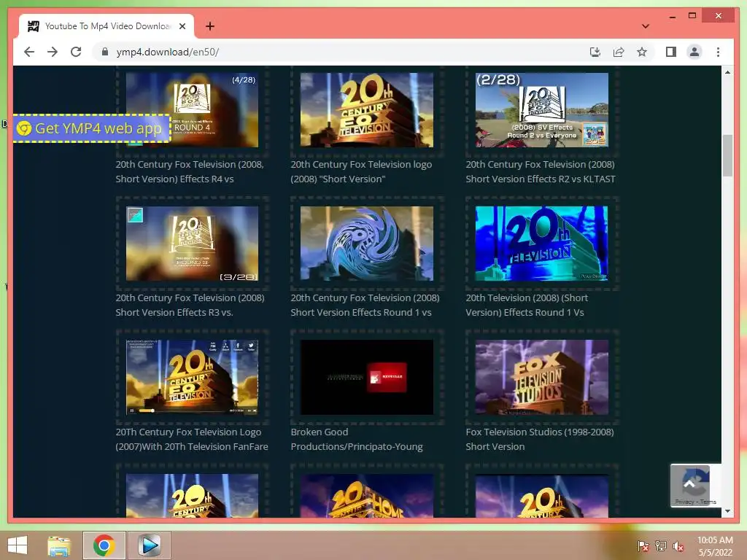
Task: Open the swirled Effects Round 1 thumbnail
Action: point(367,244)
